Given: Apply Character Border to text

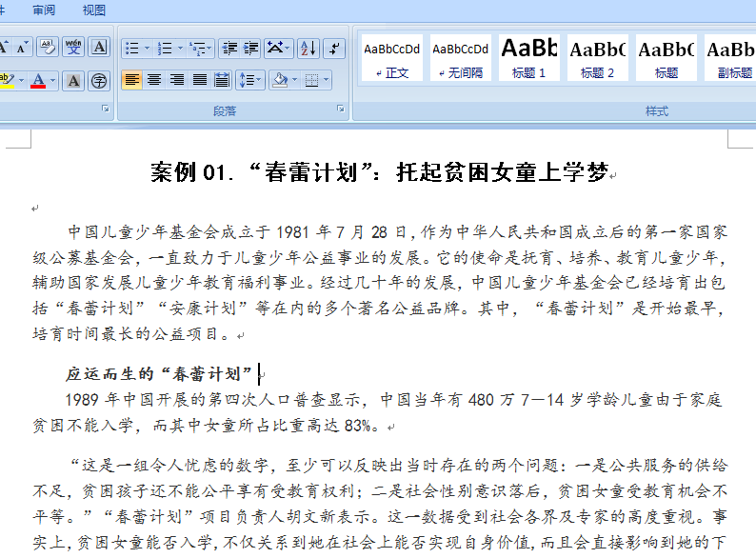Looking at the screenshot, I should [x=99, y=48].
